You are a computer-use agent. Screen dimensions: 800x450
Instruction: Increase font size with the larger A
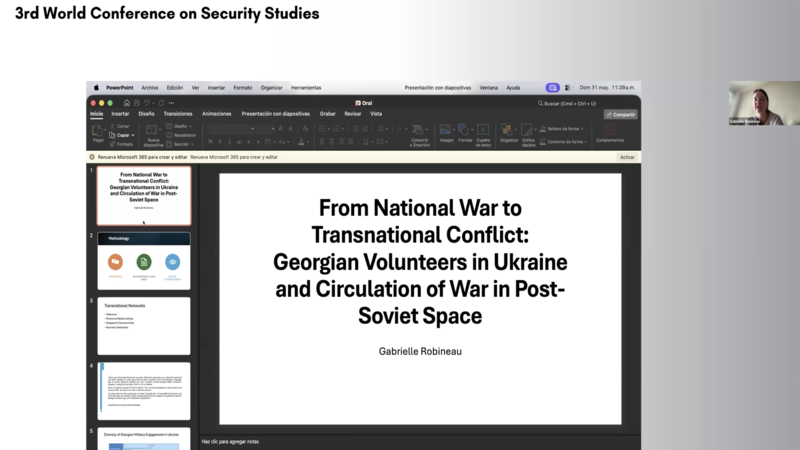tap(281, 129)
